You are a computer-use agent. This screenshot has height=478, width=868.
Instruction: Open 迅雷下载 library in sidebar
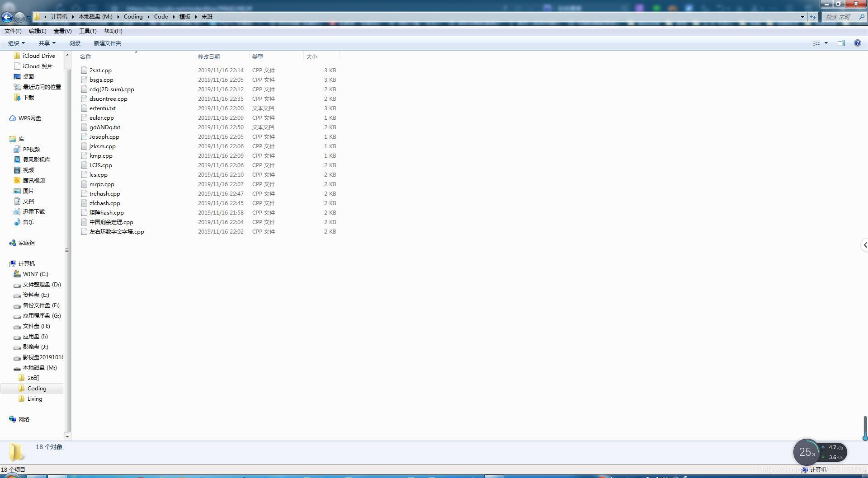pyautogui.click(x=34, y=211)
